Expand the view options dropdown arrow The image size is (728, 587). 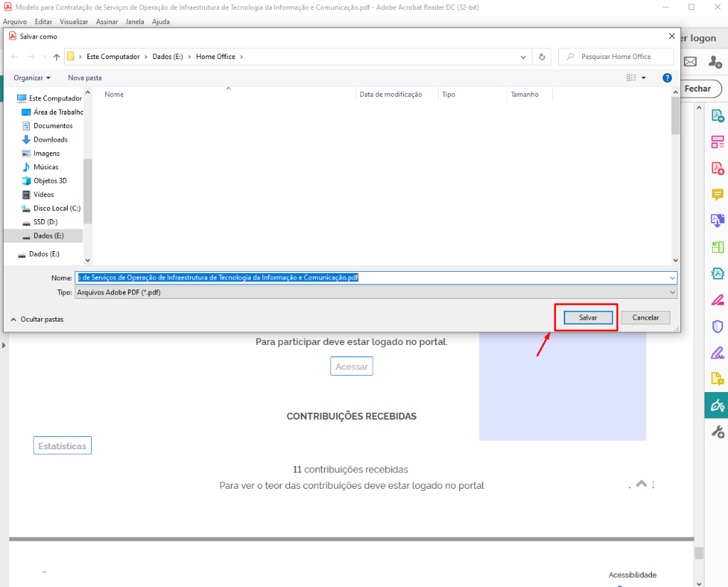click(x=644, y=78)
